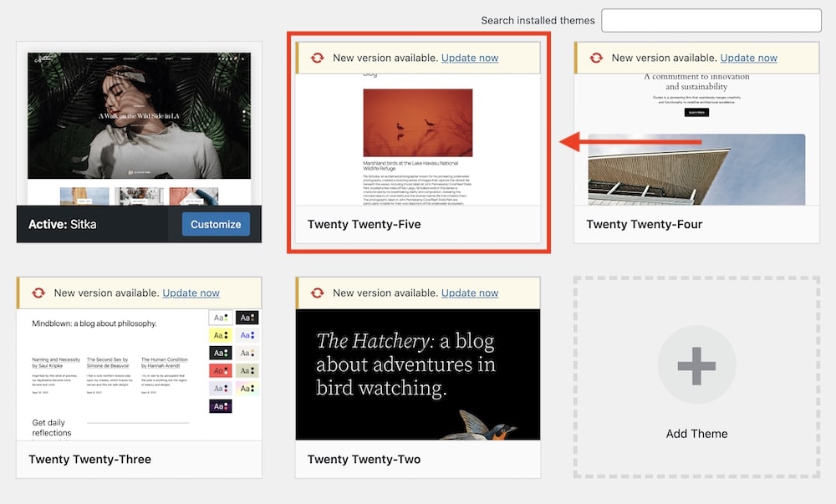Click update icon on Twenty Twenty-Two notice
The image size is (836, 504).
[x=317, y=293]
